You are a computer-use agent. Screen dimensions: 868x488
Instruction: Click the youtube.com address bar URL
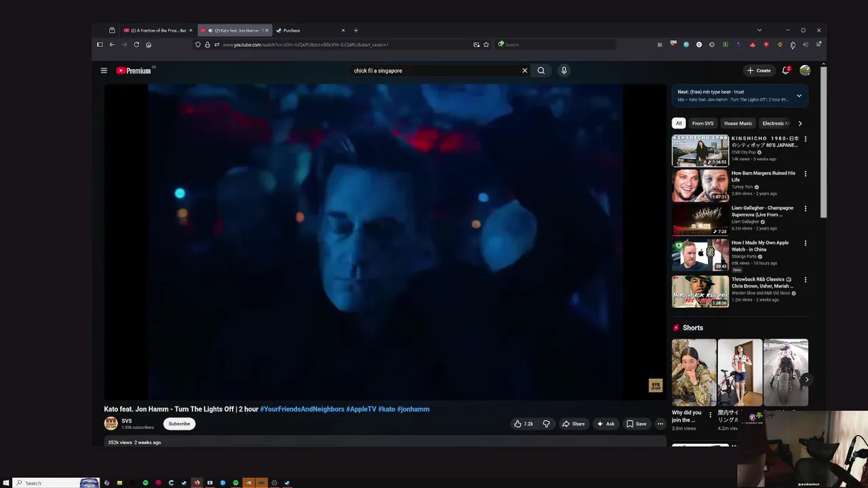(305, 45)
